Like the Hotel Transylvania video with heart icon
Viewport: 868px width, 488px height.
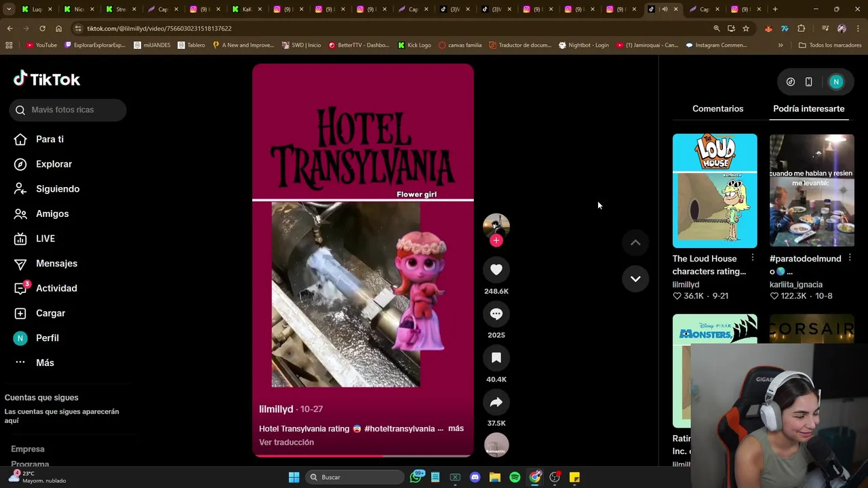tap(496, 270)
